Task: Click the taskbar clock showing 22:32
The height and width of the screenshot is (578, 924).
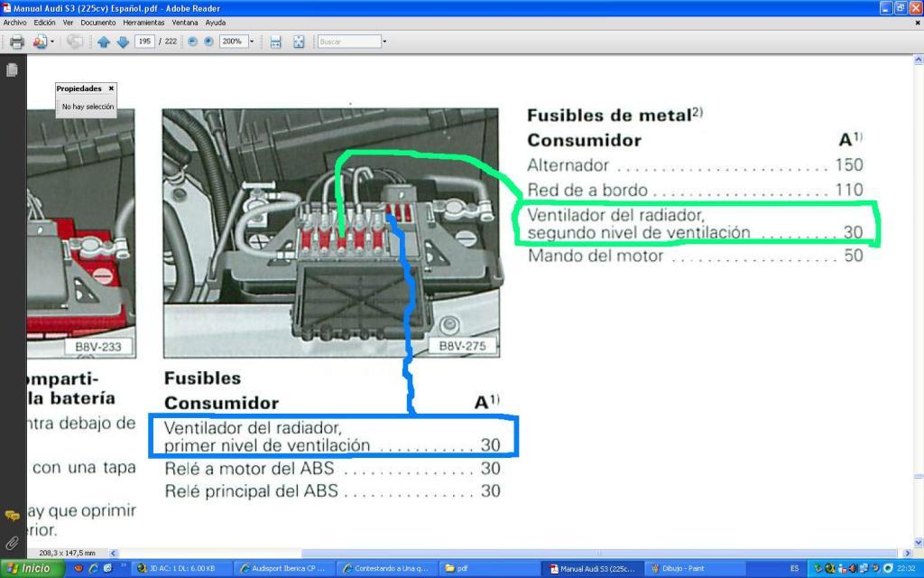Action: click(x=906, y=569)
